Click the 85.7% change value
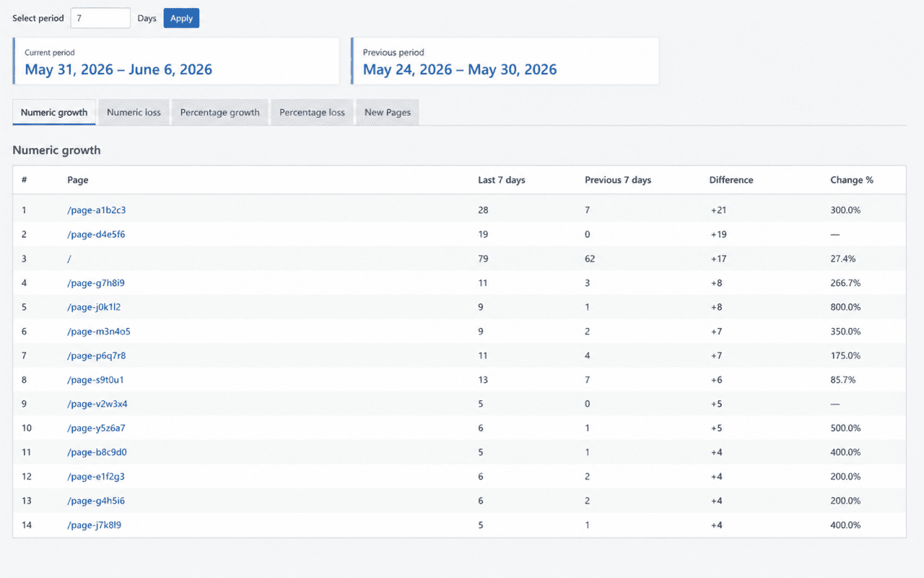This screenshot has width=924, height=578. click(x=843, y=379)
